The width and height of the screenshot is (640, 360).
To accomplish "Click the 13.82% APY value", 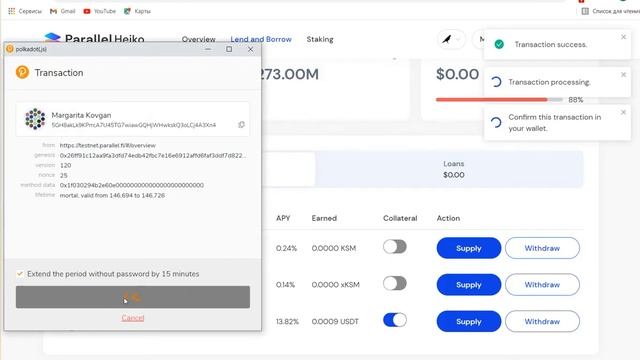I will pos(287,322).
